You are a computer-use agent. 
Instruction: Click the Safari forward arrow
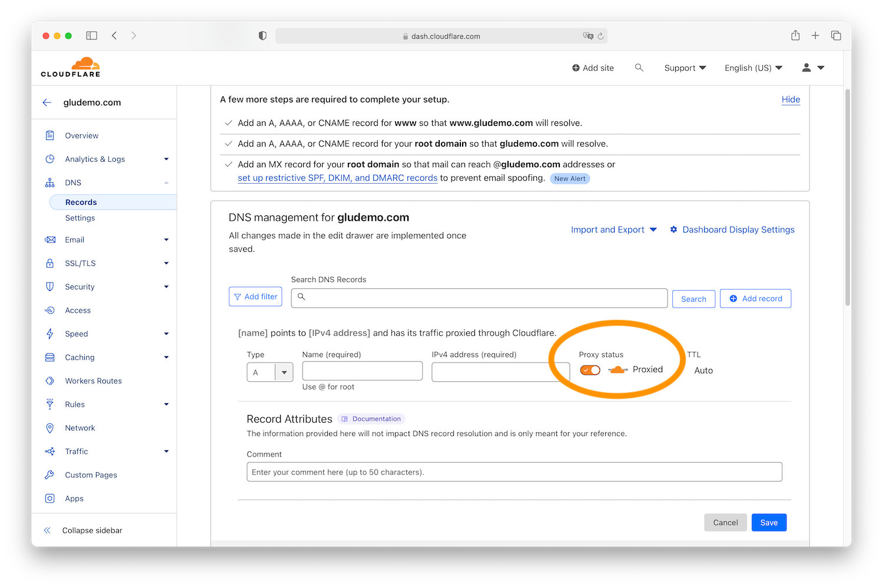coord(134,36)
